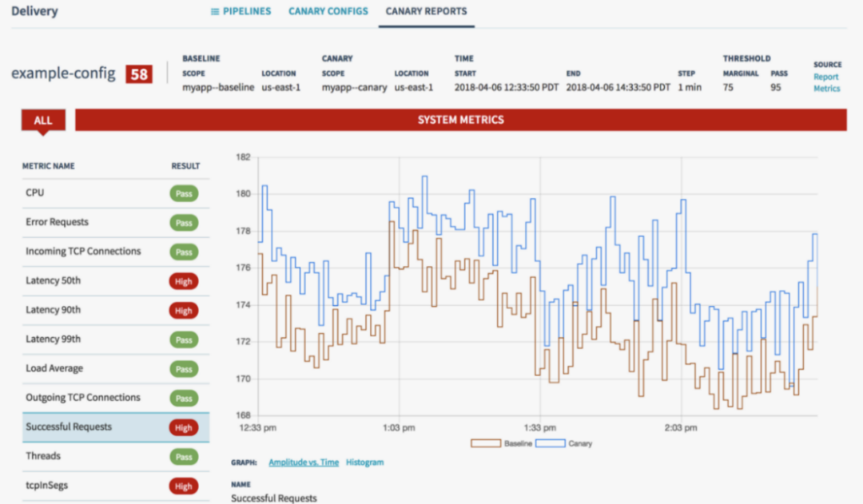Click the Pass badge for CPU
The width and height of the screenshot is (863, 504).
[x=184, y=193]
